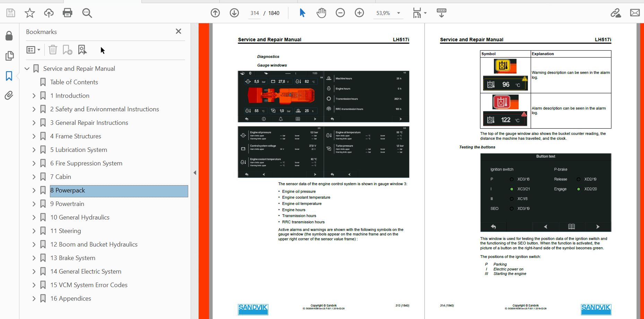The image size is (644, 319).
Task: Print the document with printer icon
Action: [68, 13]
